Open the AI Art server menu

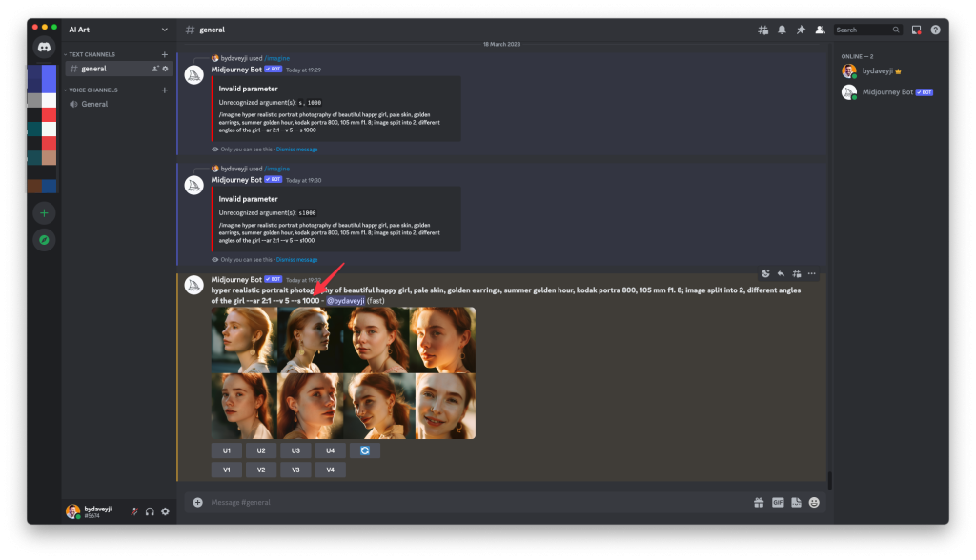coord(117,30)
